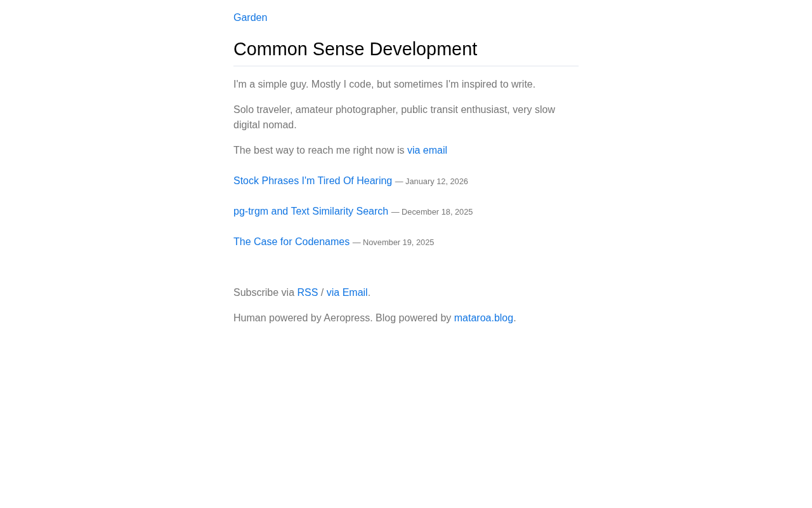Click the "Subscribe via" text

pyautogui.click(x=263, y=293)
